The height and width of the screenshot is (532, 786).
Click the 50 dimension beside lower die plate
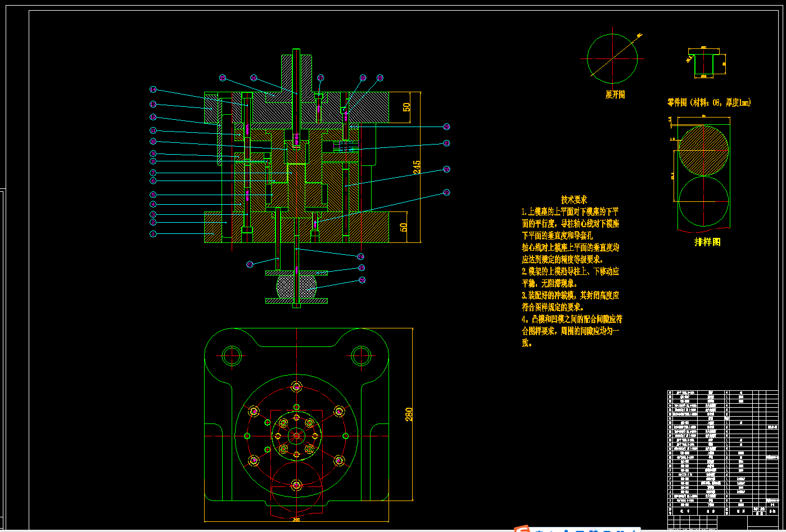[x=403, y=227]
